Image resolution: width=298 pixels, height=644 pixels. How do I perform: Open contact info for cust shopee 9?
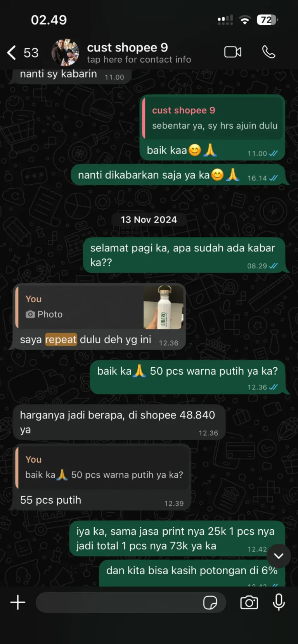tap(139, 53)
